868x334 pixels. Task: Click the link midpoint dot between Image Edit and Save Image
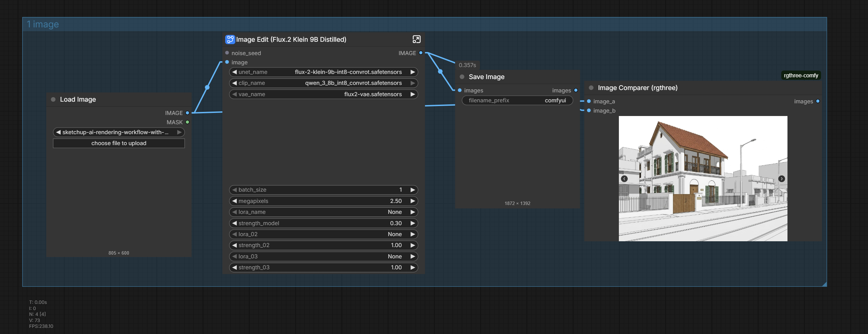(x=440, y=72)
